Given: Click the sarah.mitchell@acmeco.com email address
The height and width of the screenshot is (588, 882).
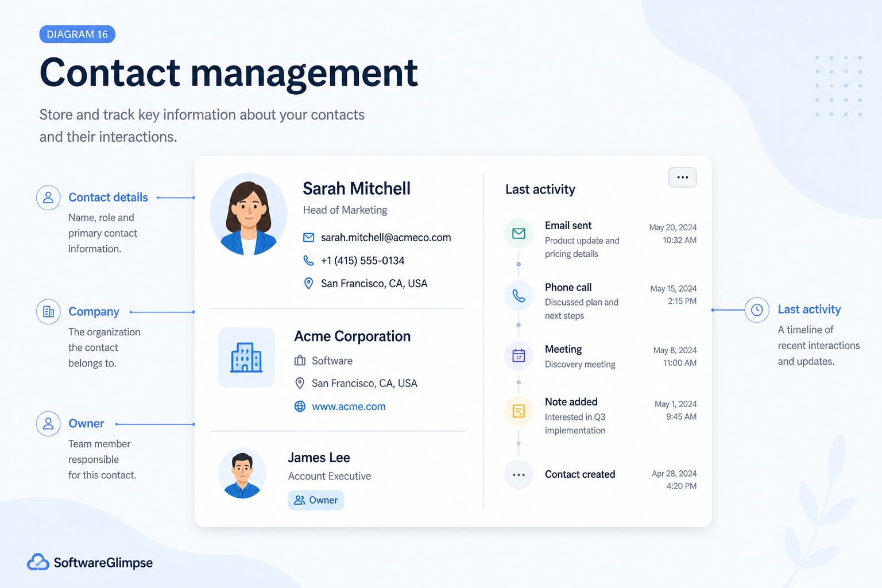Looking at the screenshot, I should (386, 238).
